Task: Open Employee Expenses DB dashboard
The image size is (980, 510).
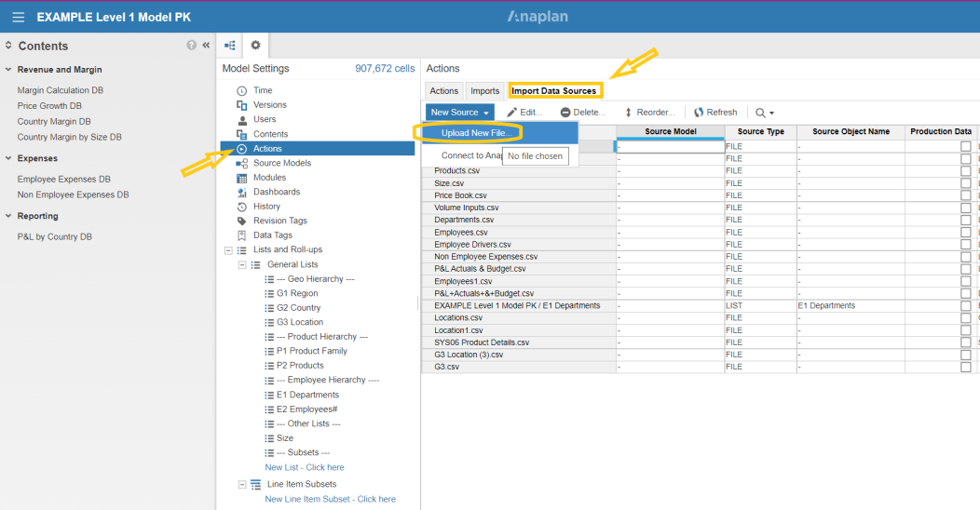Action: pos(63,180)
